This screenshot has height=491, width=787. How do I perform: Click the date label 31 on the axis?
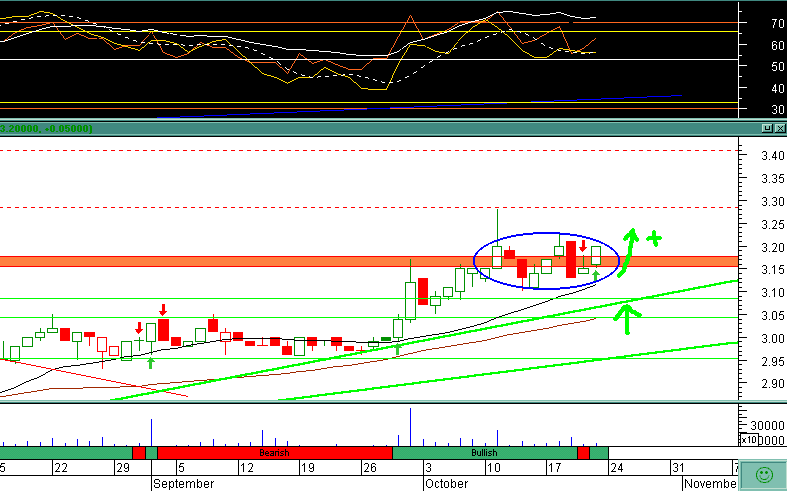[x=678, y=468]
